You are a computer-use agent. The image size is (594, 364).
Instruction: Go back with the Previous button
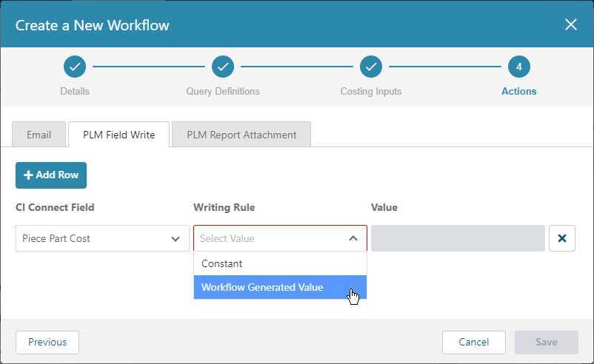(x=47, y=343)
